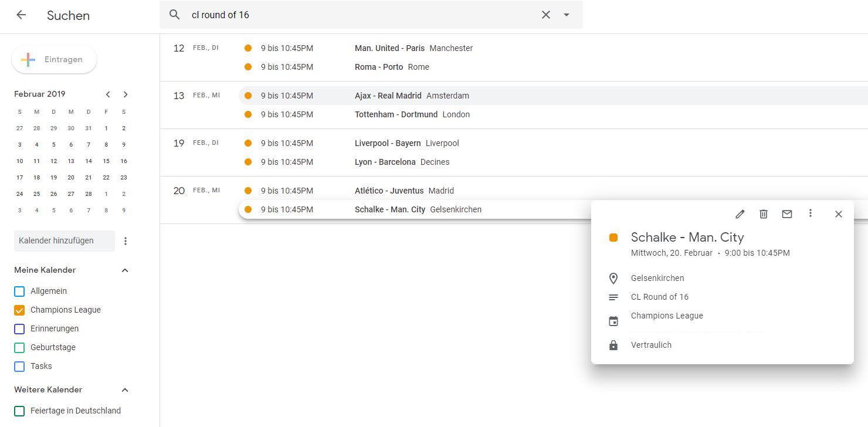Click the lock icon beside Vertraulich
This screenshot has width=868, height=427.
click(613, 345)
